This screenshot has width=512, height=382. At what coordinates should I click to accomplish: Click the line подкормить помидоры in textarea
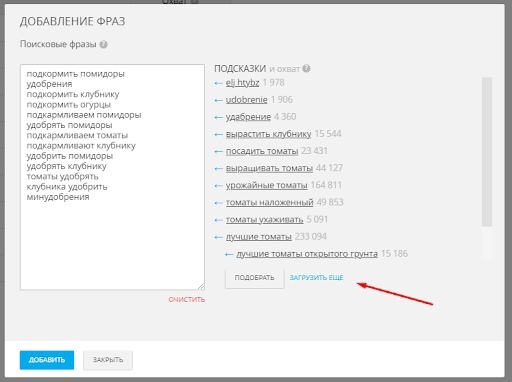pos(76,74)
